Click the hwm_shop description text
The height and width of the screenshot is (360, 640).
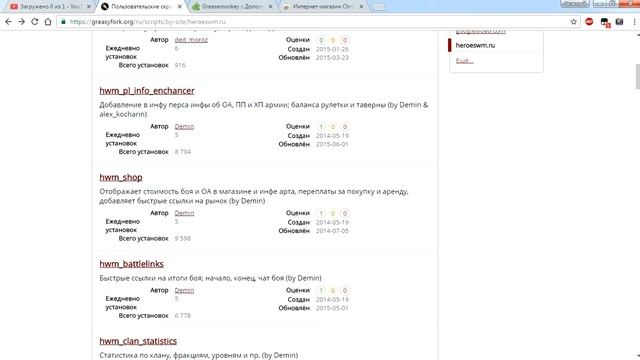[254, 196]
